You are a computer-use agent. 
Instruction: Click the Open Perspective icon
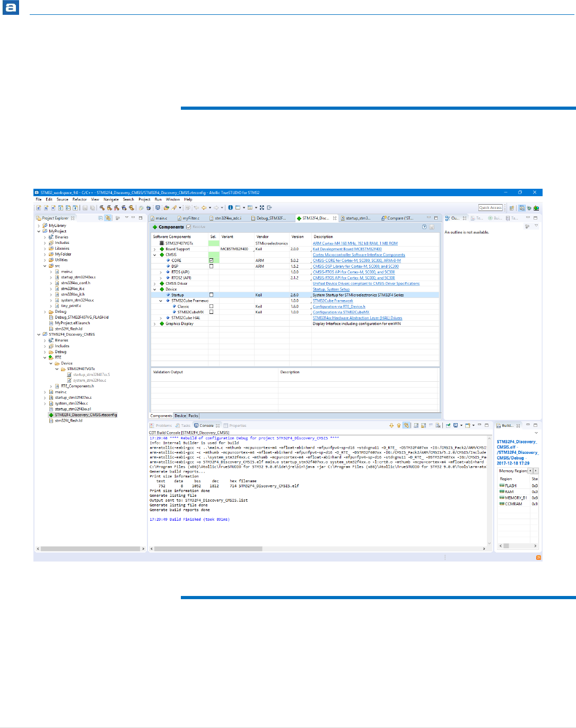[x=512, y=208]
